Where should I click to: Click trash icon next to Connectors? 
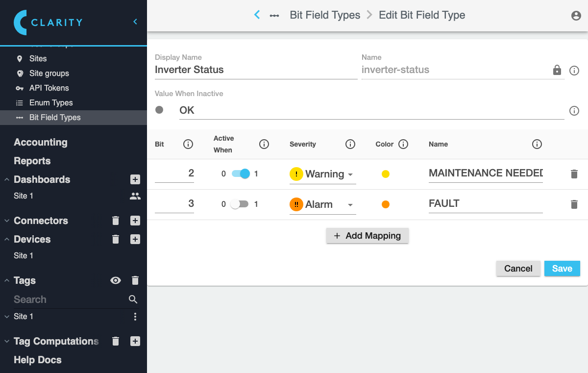click(x=116, y=221)
